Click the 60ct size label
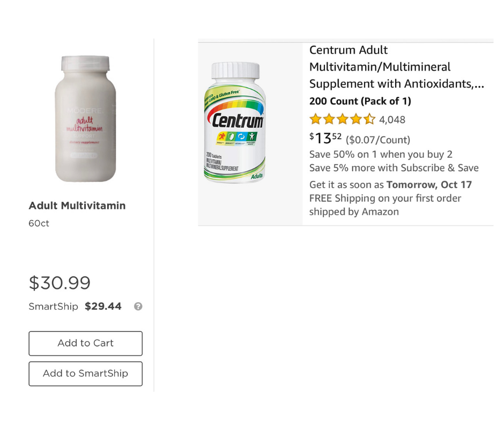This screenshot has width=504, height=423. (39, 223)
